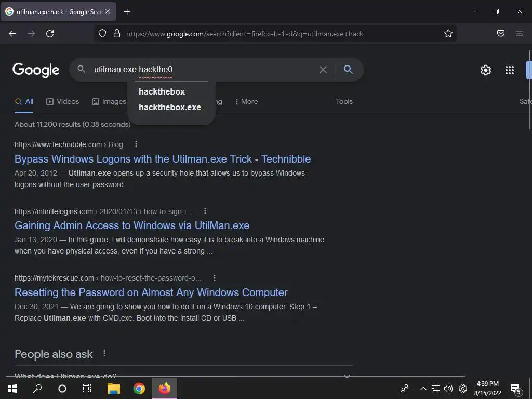This screenshot has height=399, width=532.
Task: Open the taskbar clock and date
Action: [x=487, y=389]
